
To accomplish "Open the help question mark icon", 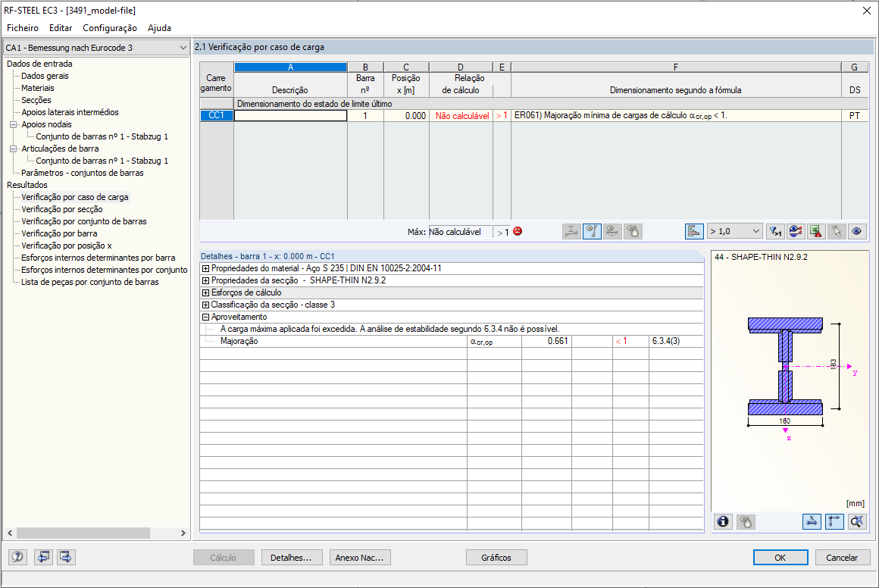I will [18, 557].
